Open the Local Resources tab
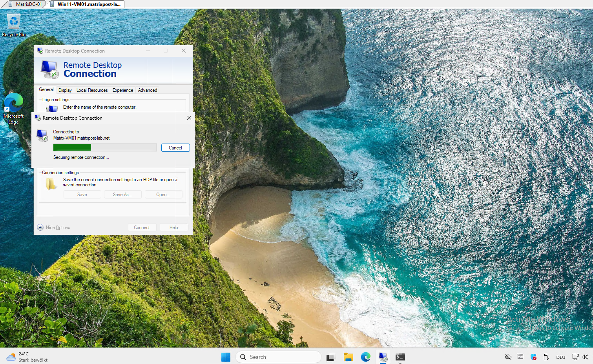Image resolution: width=593 pixels, height=364 pixels. (92, 90)
